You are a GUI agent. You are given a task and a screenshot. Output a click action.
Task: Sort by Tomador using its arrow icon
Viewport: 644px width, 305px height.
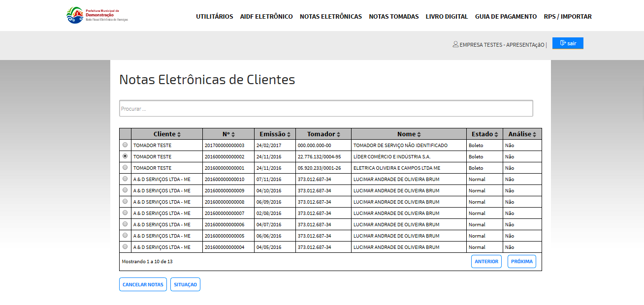coord(340,134)
